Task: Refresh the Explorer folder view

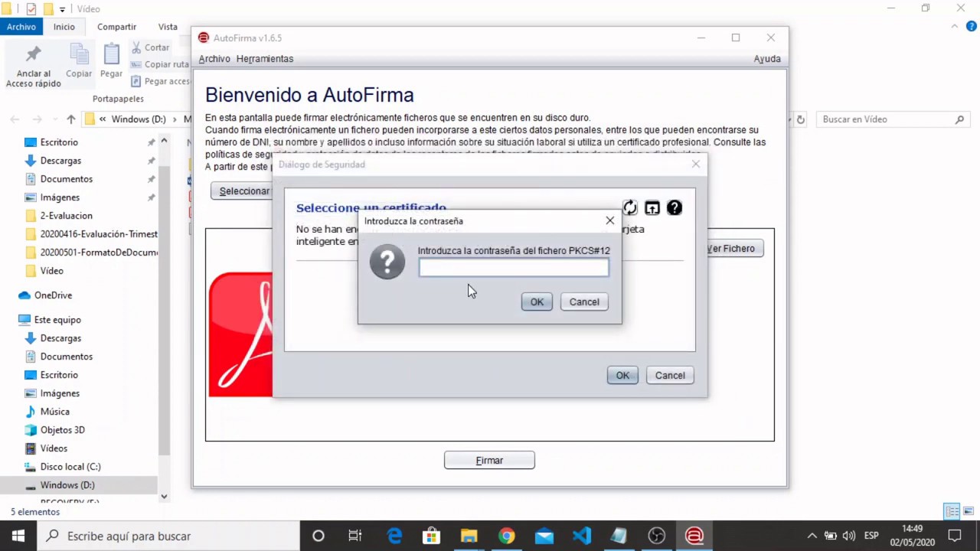Action: 801,119
